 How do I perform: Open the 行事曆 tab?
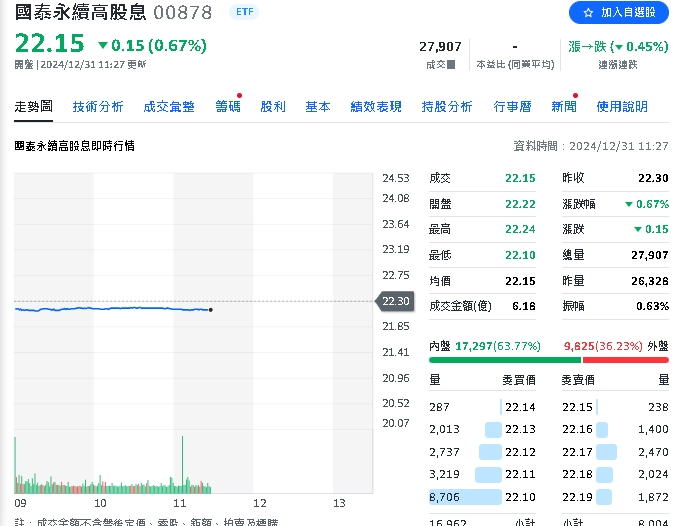coord(512,107)
